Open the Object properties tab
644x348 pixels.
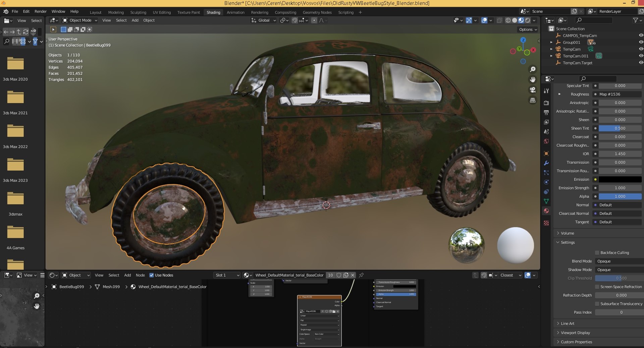click(546, 154)
